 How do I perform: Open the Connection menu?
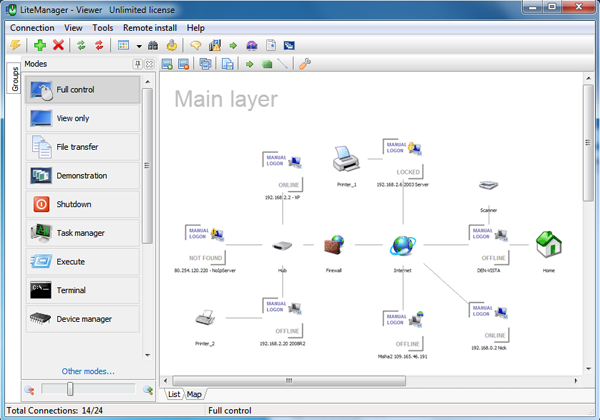point(32,28)
